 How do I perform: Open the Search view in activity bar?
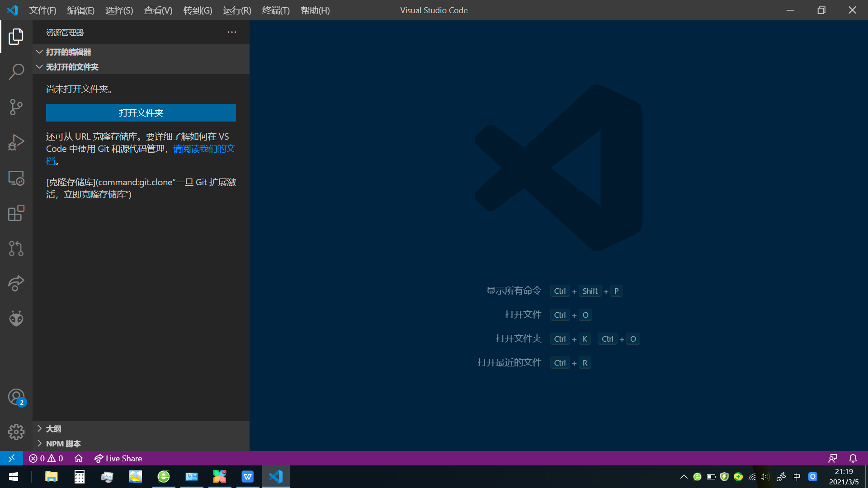click(16, 71)
